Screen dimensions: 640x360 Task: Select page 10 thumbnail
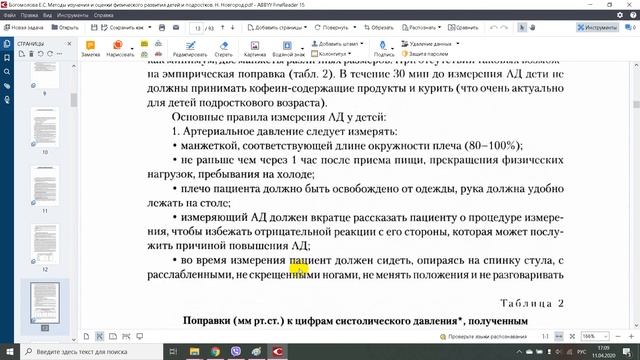(x=45, y=127)
